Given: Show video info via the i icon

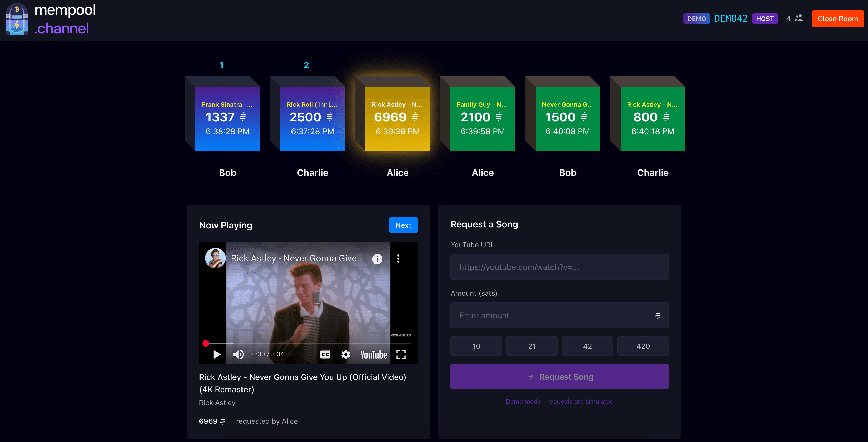Looking at the screenshot, I should 377,259.
